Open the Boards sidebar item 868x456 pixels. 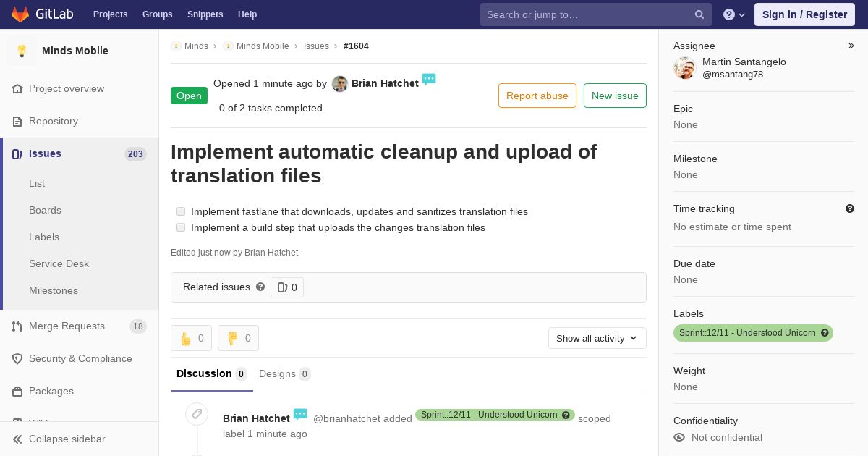coord(45,210)
